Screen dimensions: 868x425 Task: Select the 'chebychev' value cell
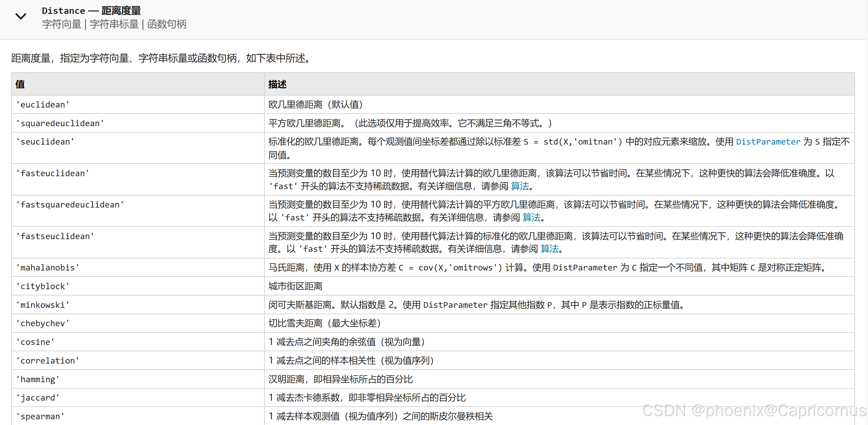point(138,323)
